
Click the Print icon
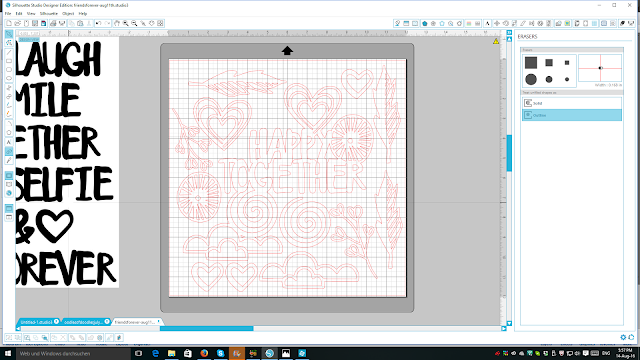pos(53,24)
